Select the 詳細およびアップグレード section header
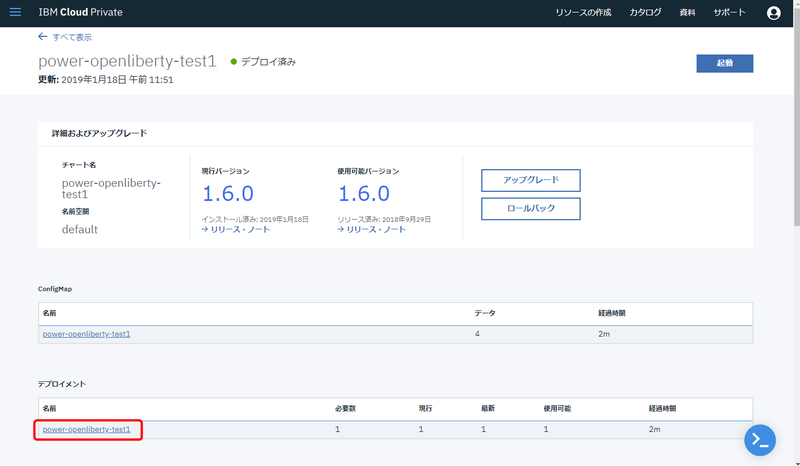Screen dimensions: 800x466 99,133
